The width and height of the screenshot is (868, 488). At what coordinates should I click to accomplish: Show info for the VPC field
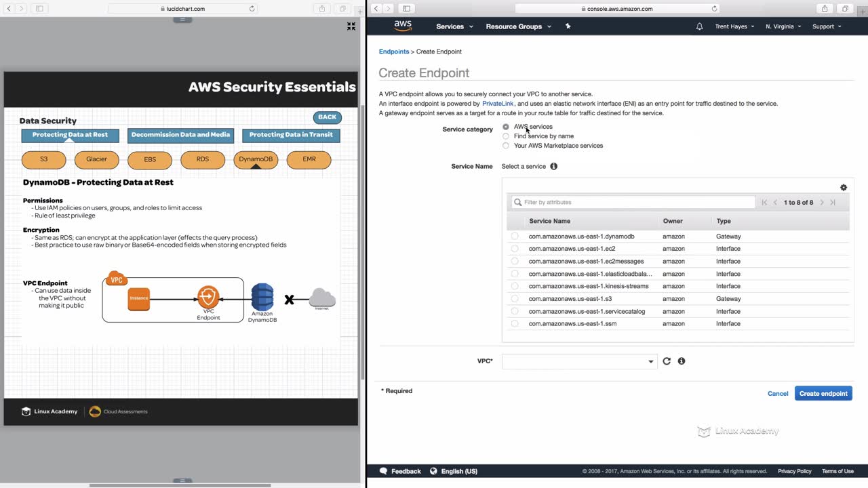pos(682,361)
